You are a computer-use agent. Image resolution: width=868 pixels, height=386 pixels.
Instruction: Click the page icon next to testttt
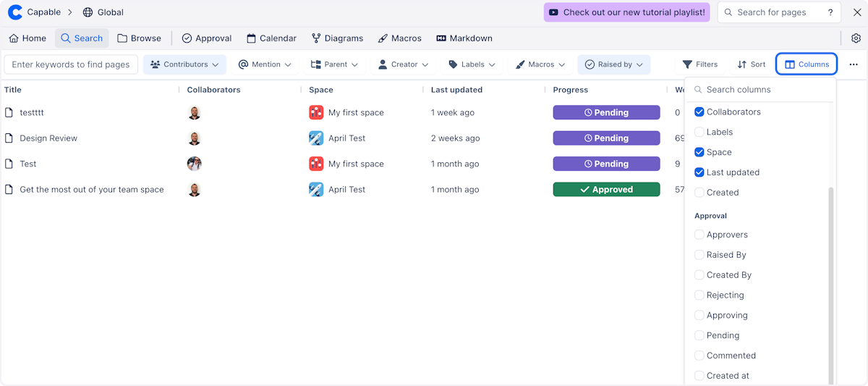pyautogui.click(x=9, y=113)
